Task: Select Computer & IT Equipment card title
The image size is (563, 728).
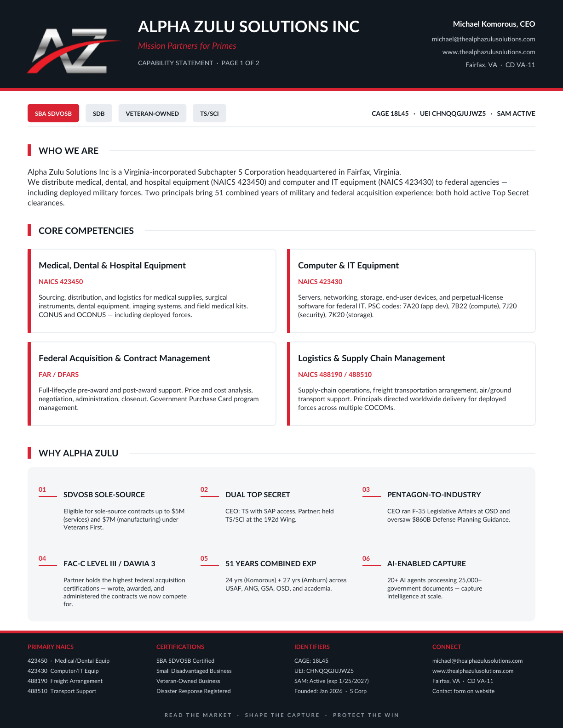Action: [348, 265]
